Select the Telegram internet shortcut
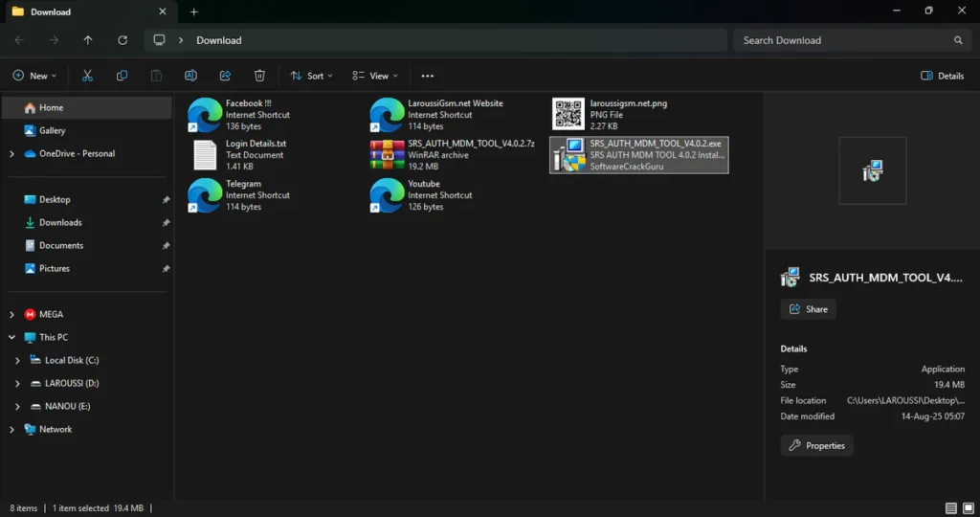Screen dimensions: 980x517 (241, 195)
